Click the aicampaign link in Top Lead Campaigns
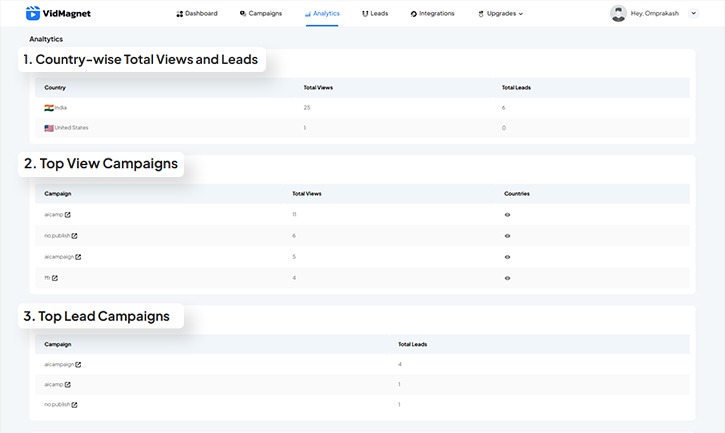 (59, 364)
